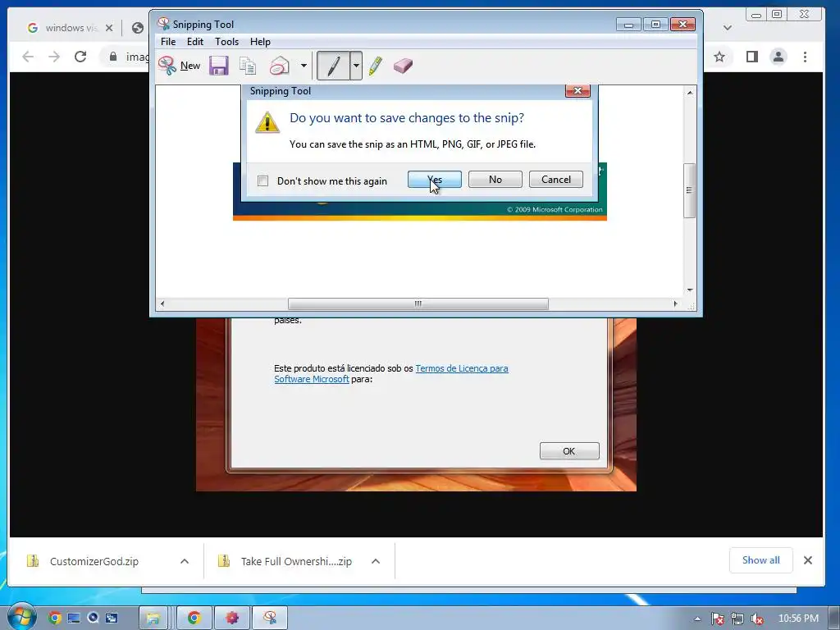Check "Don't show me this again" checkbox
This screenshot has width=840, height=630.
click(x=262, y=180)
